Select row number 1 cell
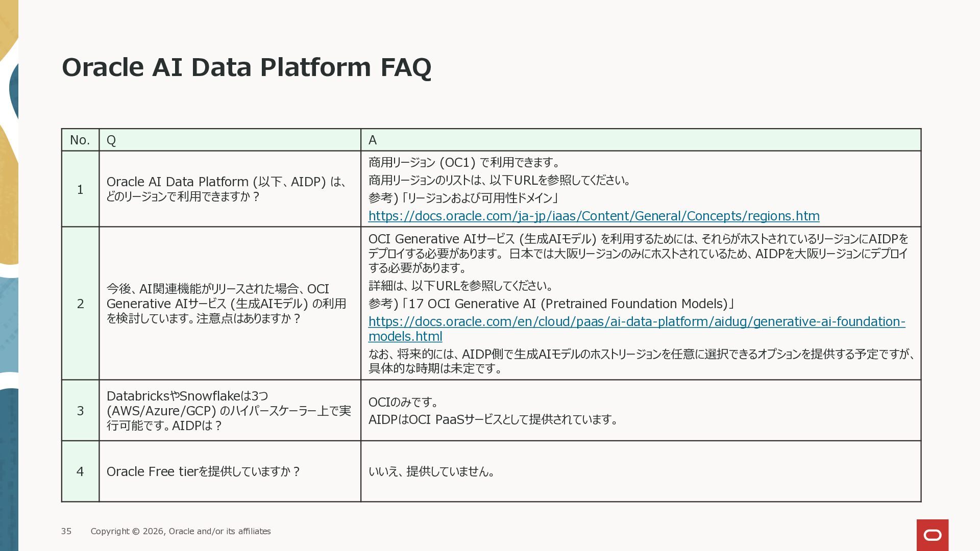The width and height of the screenshot is (980, 551). [x=80, y=190]
